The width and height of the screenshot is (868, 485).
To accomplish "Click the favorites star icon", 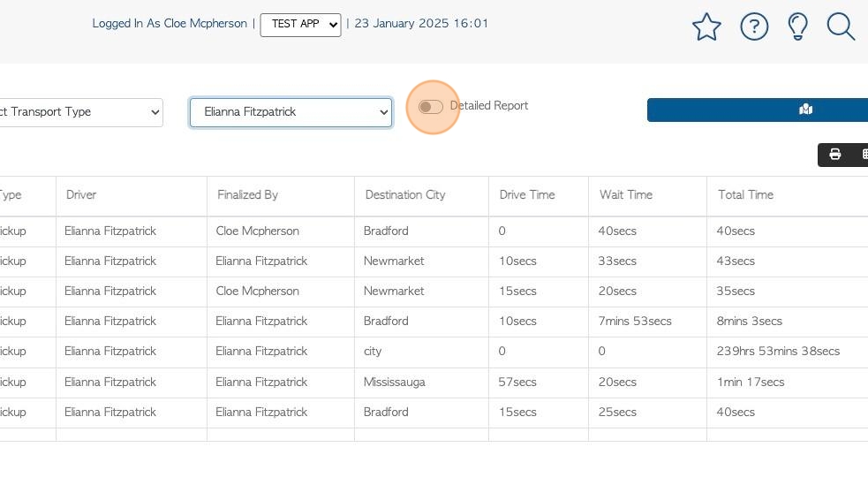I will click(706, 27).
